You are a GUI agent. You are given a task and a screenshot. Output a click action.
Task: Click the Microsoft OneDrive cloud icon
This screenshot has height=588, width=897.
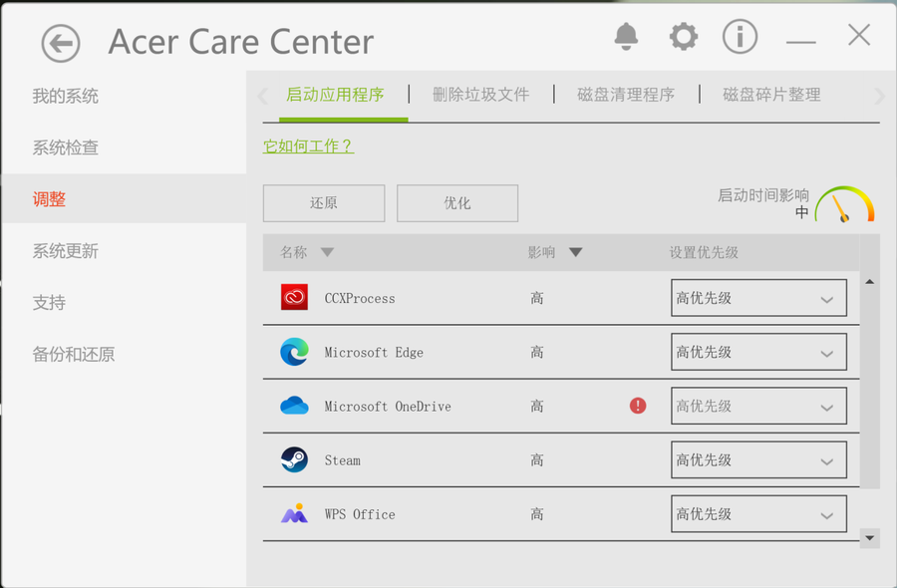pos(294,406)
